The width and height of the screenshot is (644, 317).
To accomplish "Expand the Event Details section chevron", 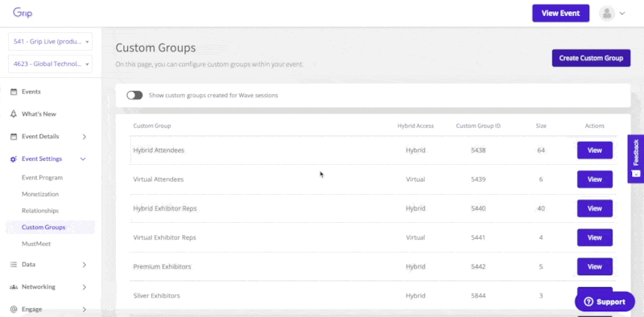I will 85,137.
